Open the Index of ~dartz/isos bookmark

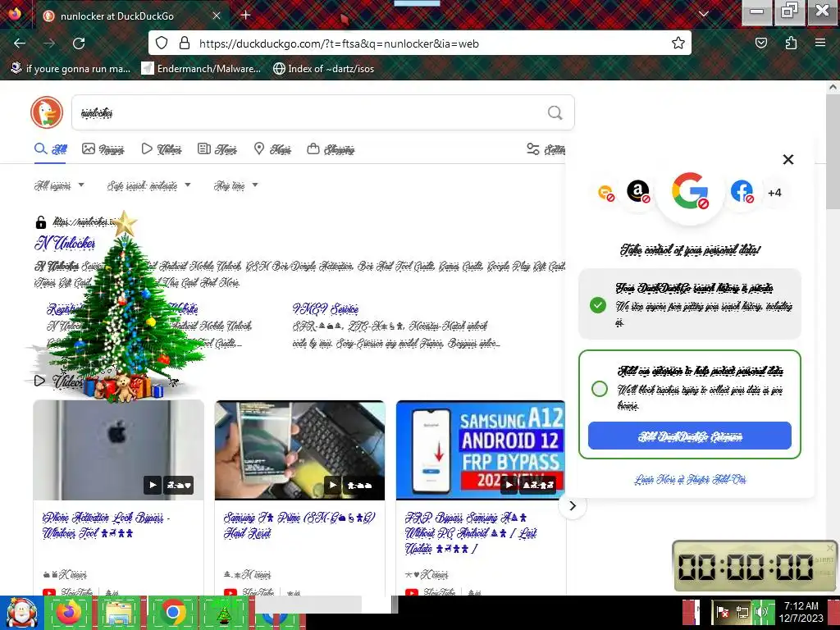click(x=323, y=69)
